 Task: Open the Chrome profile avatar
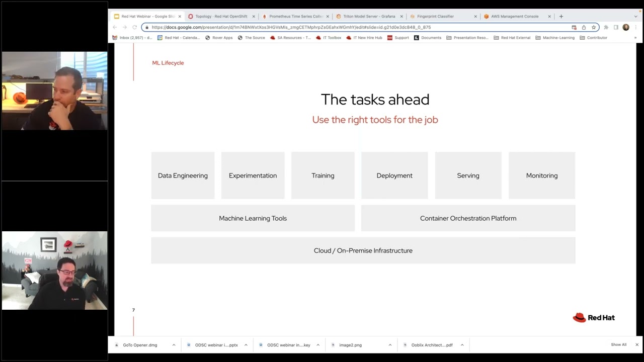click(x=626, y=27)
